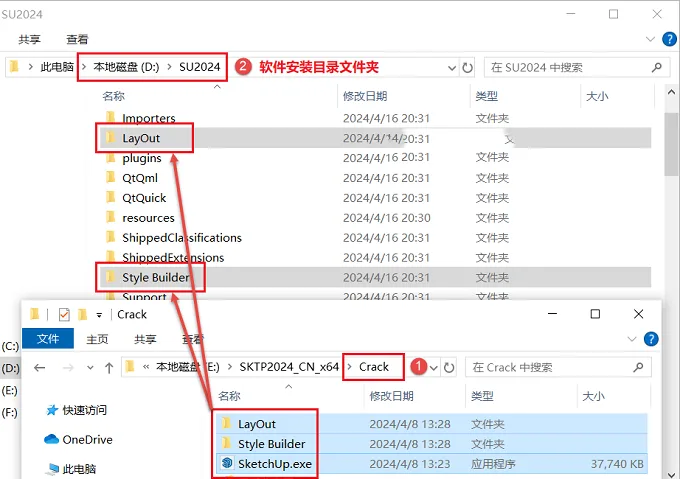Expand the SU2024 address bar history dropdown
This screenshot has height=479, width=680.
pyautogui.click(x=452, y=68)
